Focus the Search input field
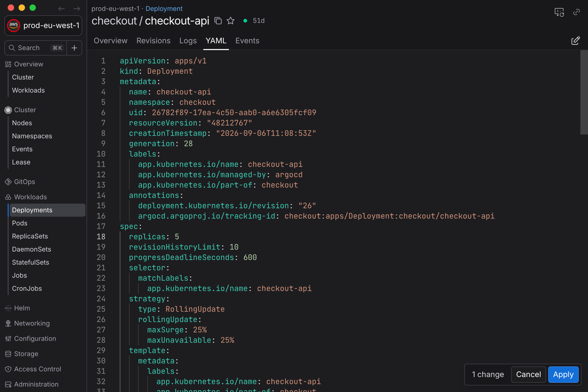 tap(36, 48)
